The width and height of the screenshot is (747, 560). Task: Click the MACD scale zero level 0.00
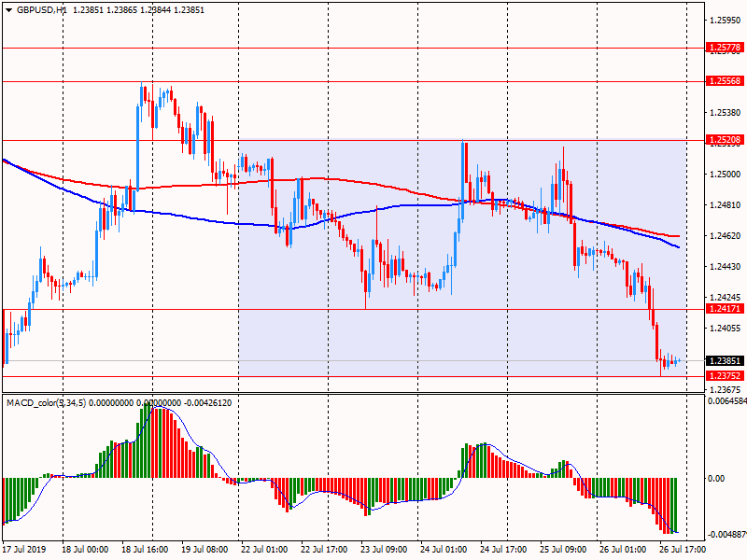pos(716,478)
